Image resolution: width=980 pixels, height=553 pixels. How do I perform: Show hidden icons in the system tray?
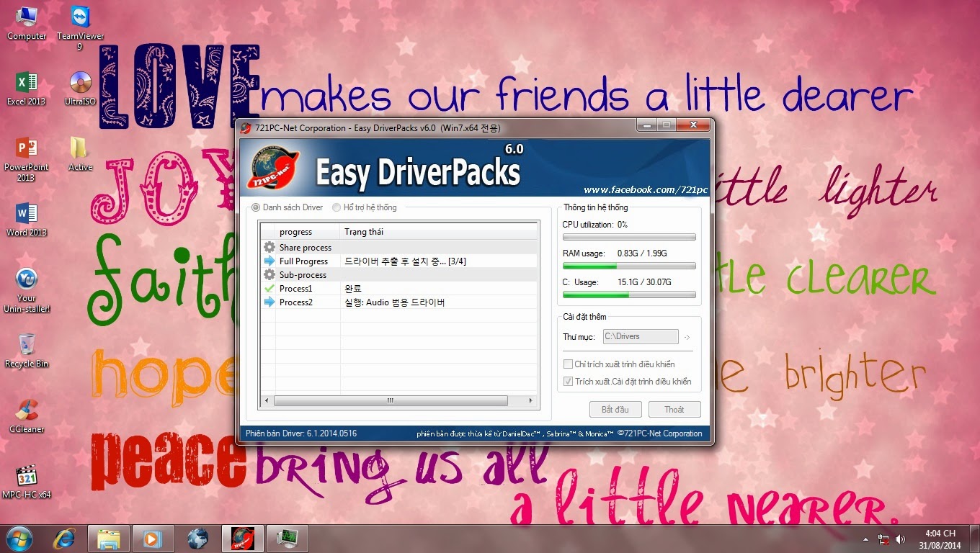point(865,539)
